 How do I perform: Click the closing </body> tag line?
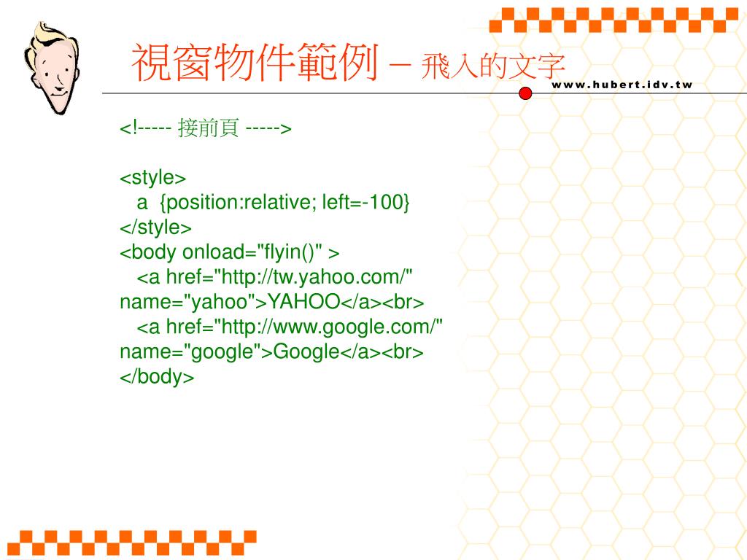(x=157, y=376)
